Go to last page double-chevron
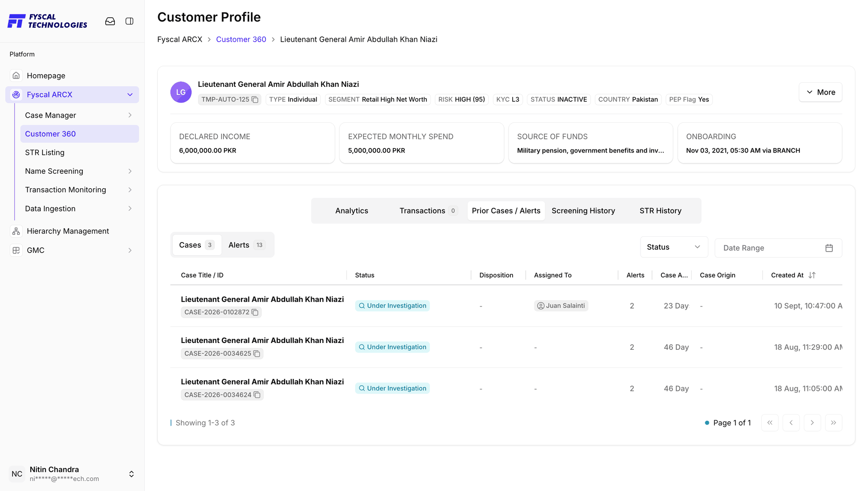 [834, 423]
